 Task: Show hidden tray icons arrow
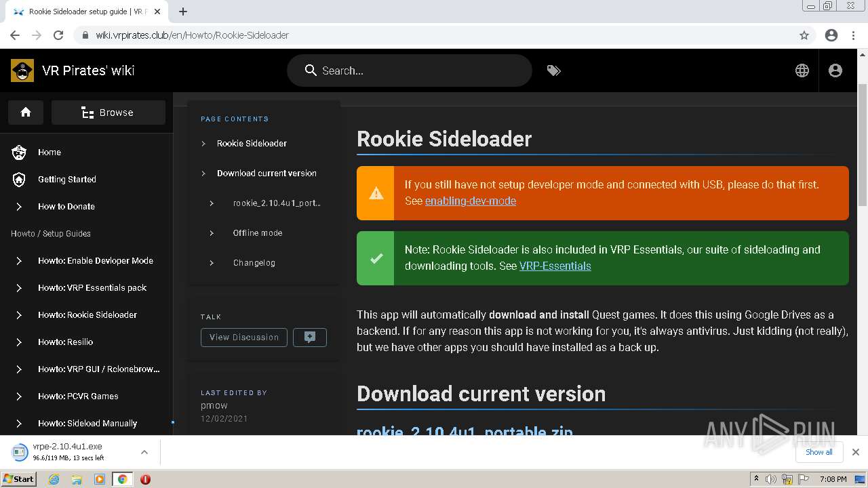756,479
